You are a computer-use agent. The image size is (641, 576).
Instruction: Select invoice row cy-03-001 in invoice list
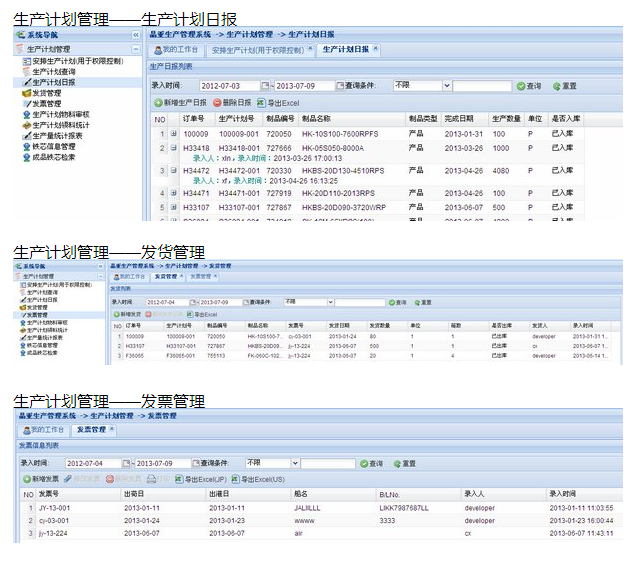tap(321, 521)
